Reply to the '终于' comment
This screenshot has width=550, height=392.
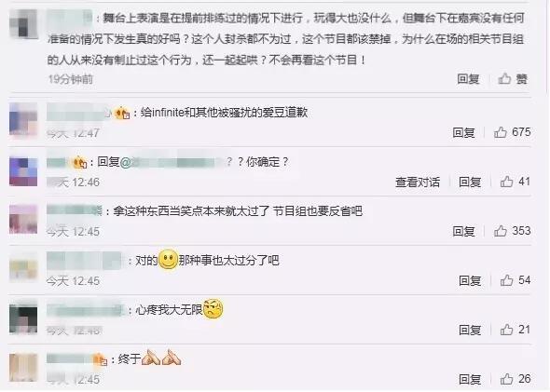coord(470,379)
